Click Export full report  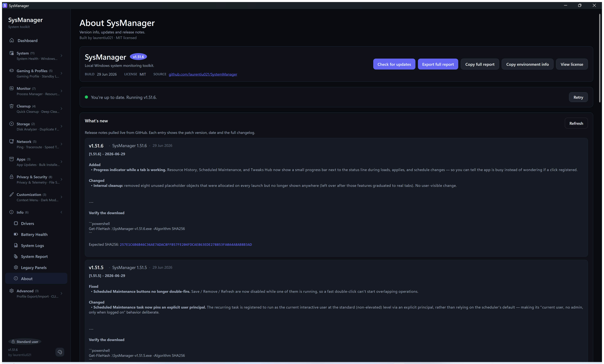(438, 64)
